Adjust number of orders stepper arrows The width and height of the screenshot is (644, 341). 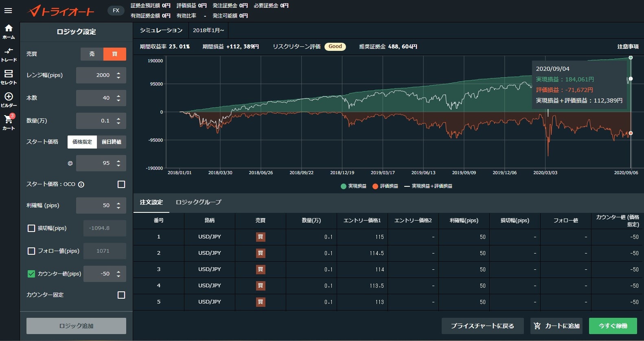118,98
